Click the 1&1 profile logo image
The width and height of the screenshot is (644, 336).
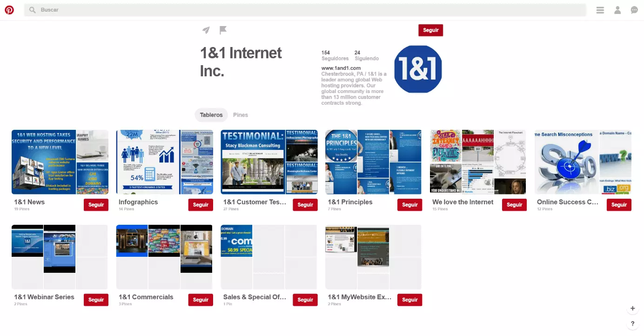[418, 69]
